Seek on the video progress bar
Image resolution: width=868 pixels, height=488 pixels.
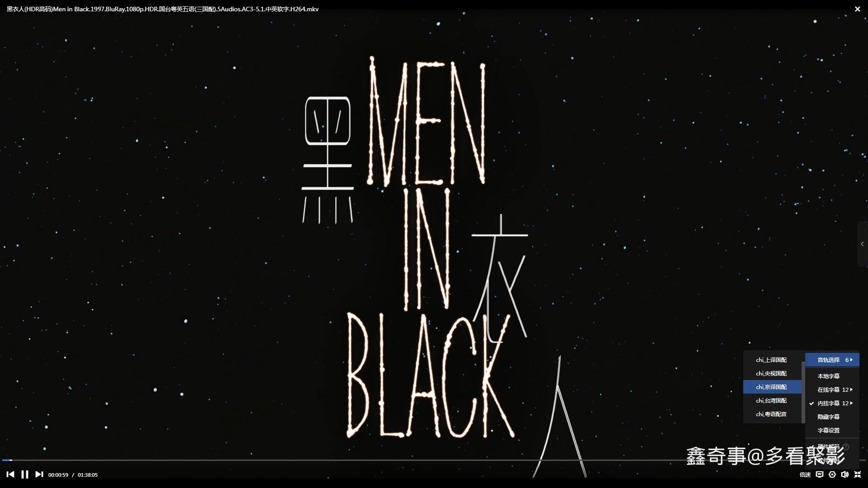tap(316, 460)
